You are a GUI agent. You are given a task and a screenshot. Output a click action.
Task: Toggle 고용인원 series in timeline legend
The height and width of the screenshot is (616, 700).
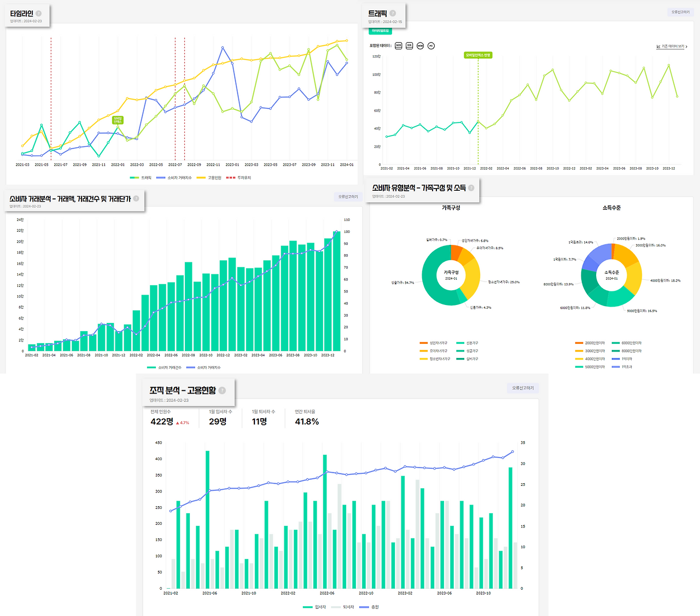pyautogui.click(x=209, y=178)
